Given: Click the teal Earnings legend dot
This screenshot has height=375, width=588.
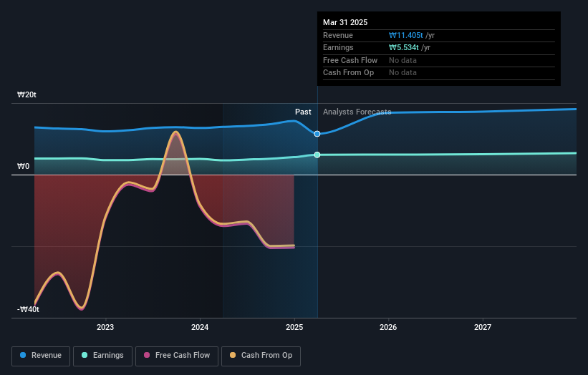Looking at the screenshot, I should 85,355.
